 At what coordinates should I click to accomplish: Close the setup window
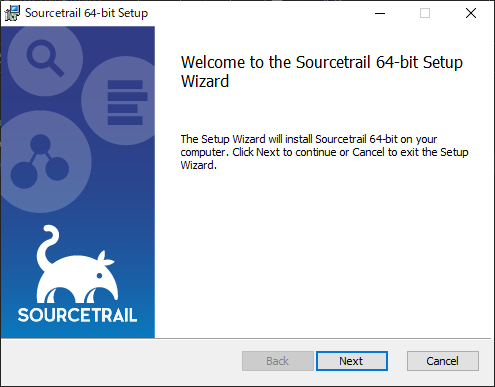pos(471,13)
